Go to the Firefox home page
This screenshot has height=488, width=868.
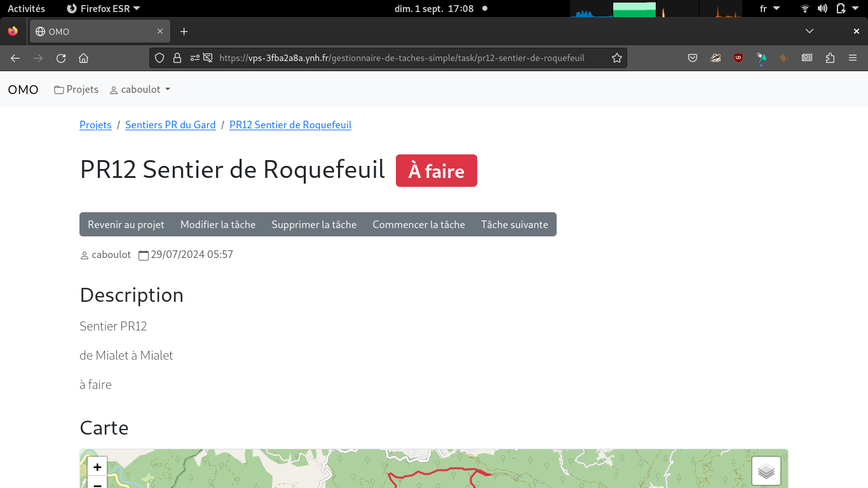click(x=83, y=58)
